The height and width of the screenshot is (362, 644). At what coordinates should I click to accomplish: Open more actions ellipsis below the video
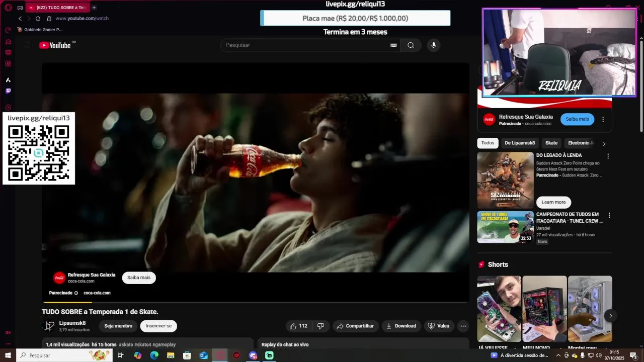(463, 326)
